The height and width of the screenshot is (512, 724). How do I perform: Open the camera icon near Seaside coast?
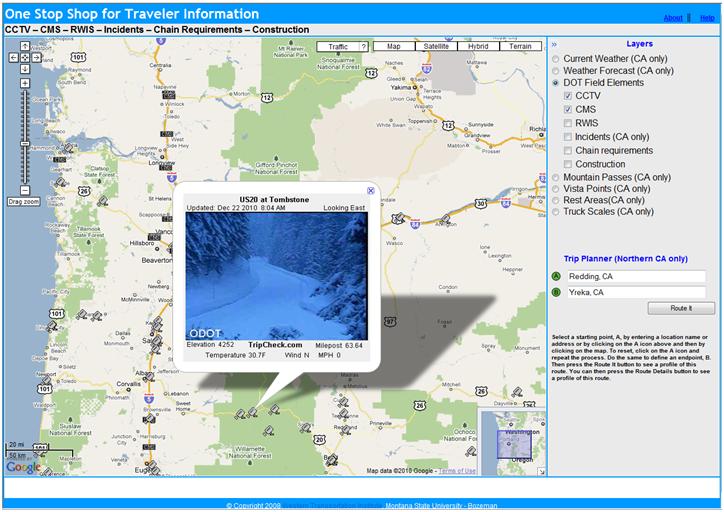(60, 182)
